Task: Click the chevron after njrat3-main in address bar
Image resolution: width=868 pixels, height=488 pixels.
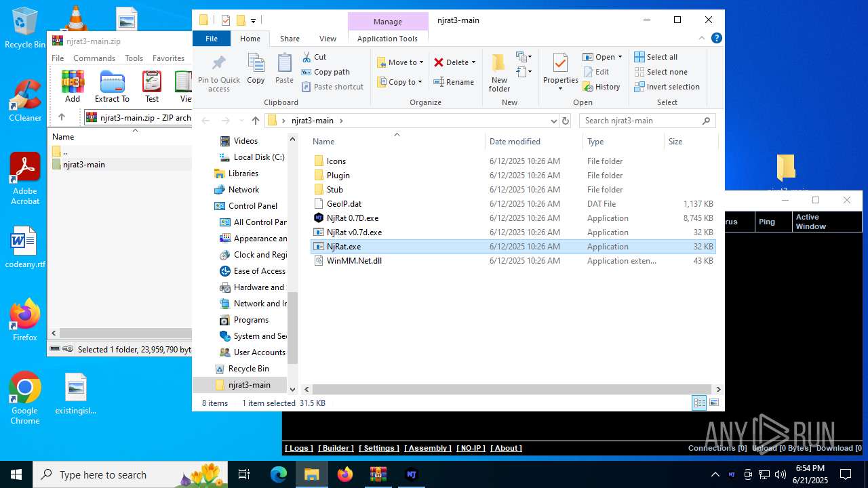Action: tap(341, 121)
